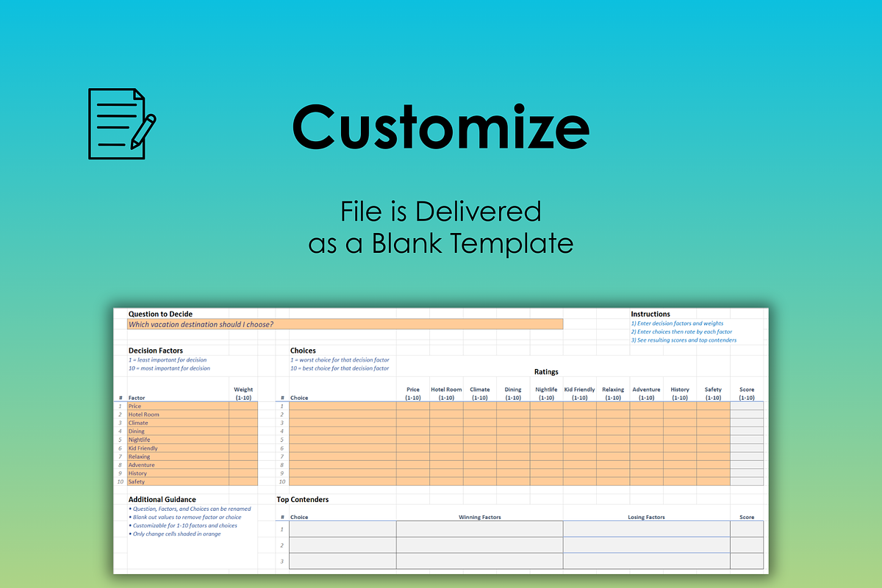Select the "History" cell in the Factor list
The height and width of the screenshot is (588, 882).
click(x=178, y=473)
